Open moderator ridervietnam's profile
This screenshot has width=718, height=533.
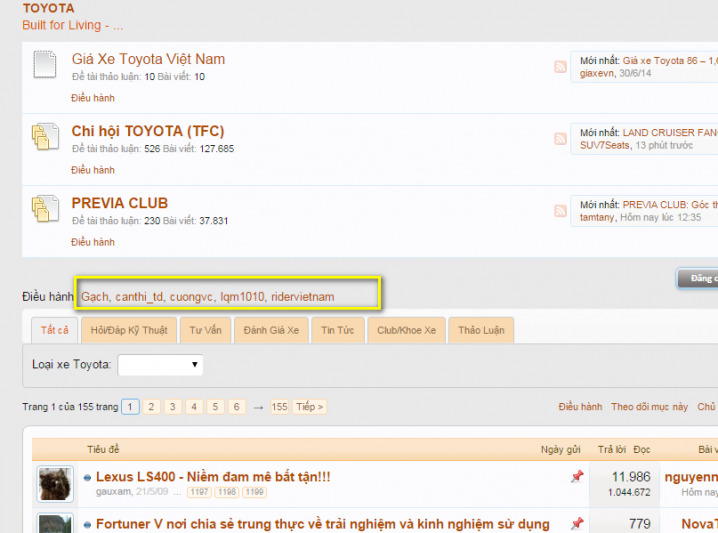pos(302,297)
